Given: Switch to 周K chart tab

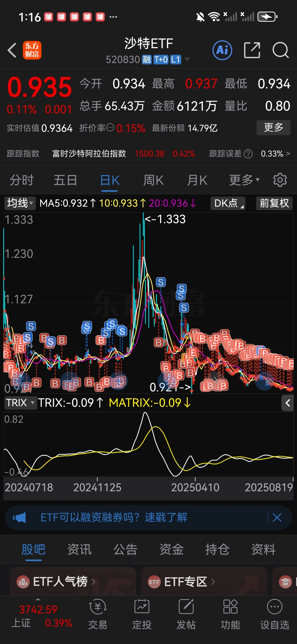Looking at the screenshot, I should (153, 180).
